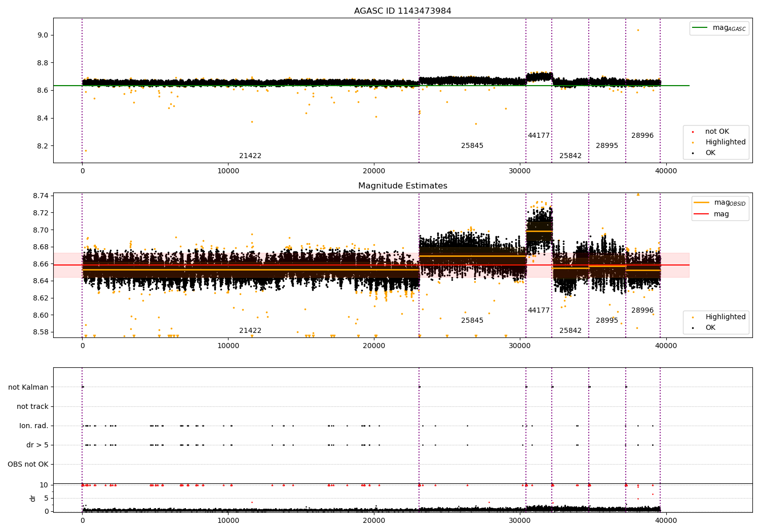Click the '9.0' y-axis tick label
760x532 pixels.
pos(43,35)
